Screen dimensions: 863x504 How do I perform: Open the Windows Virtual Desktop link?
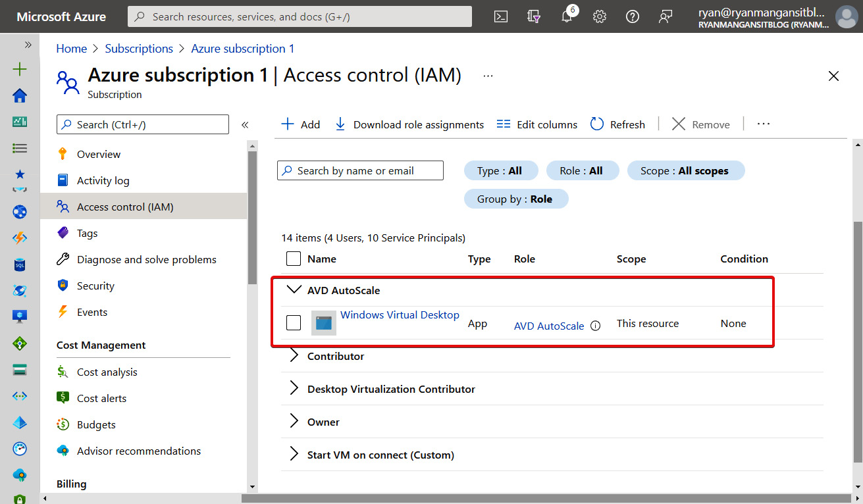(x=400, y=315)
